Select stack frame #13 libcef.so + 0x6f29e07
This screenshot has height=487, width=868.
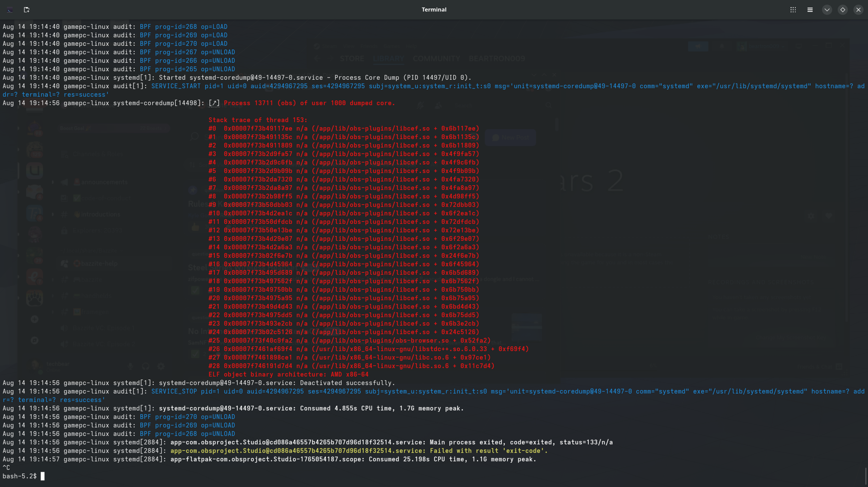(x=344, y=239)
